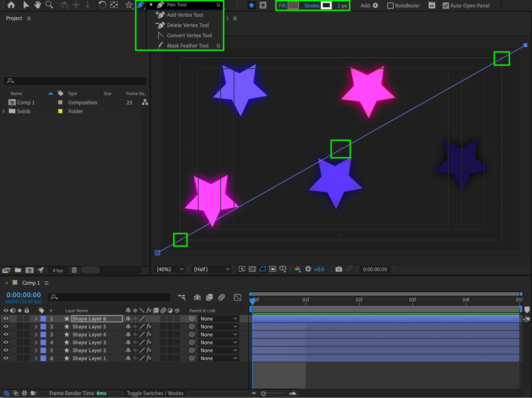Hide Shape Layer 1 with its eye icon
The image size is (532, 398).
(6, 358)
